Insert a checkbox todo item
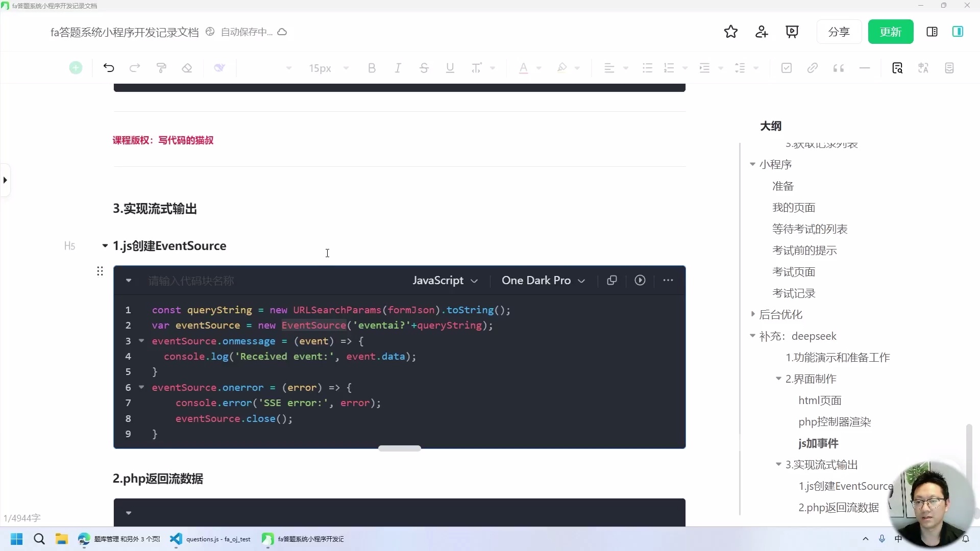 (x=787, y=68)
